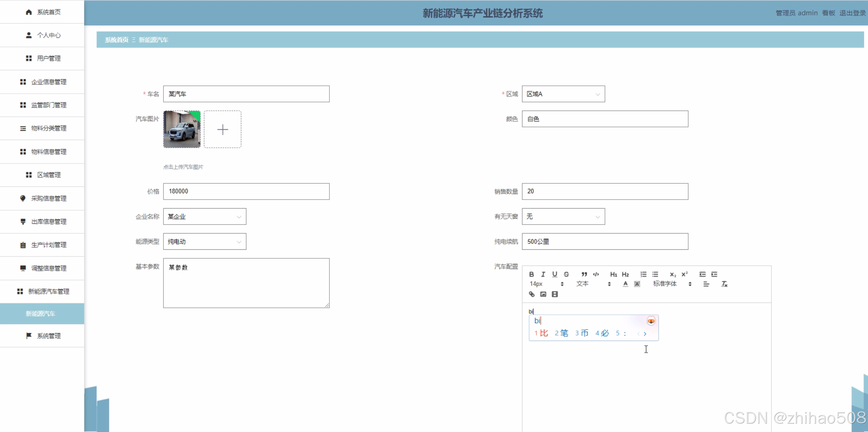
Task: Open the text color picker A icon
Action: click(625, 284)
